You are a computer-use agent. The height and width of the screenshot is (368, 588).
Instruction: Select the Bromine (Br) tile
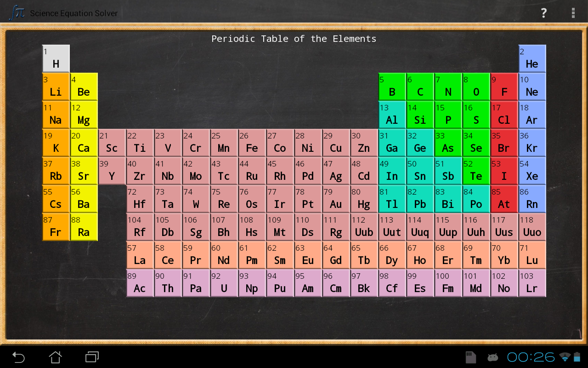coord(504,143)
